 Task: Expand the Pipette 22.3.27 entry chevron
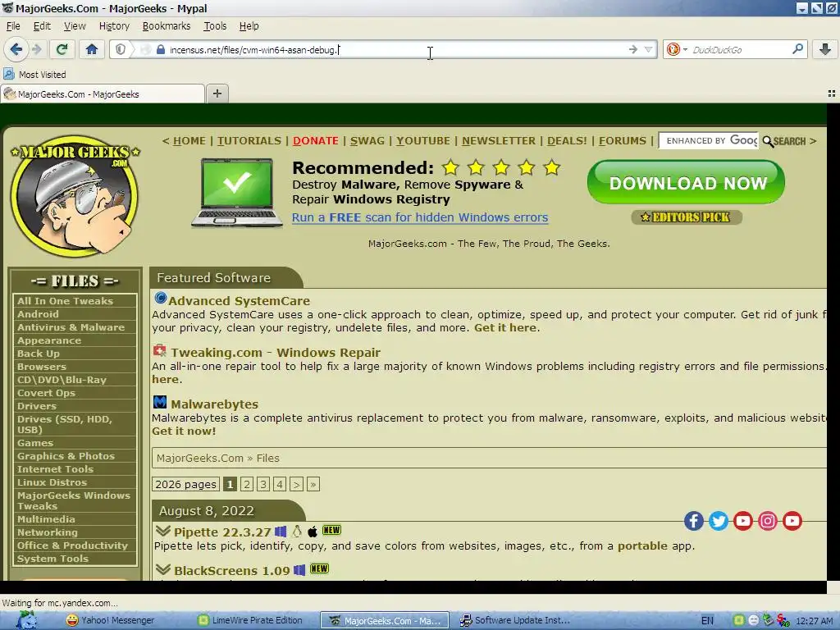click(x=163, y=532)
